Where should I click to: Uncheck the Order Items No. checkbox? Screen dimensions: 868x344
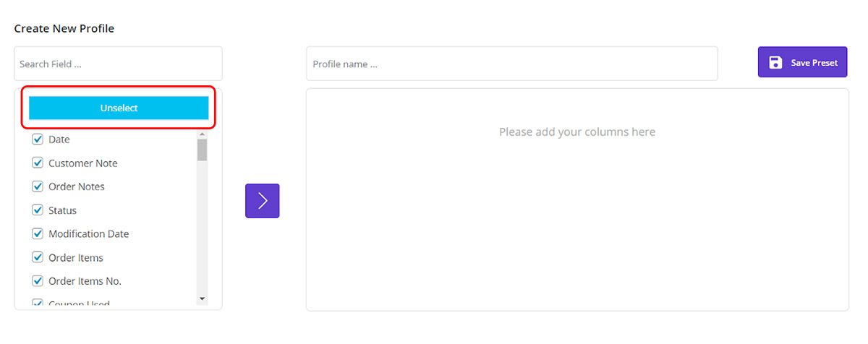[x=38, y=281]
